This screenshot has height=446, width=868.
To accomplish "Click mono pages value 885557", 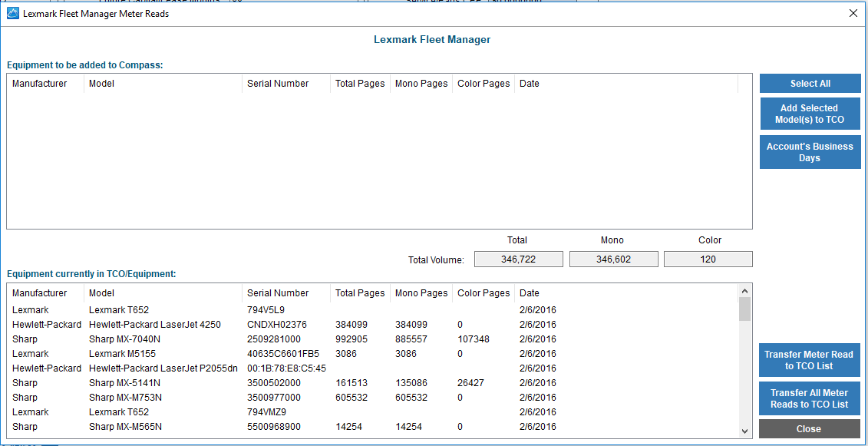I will point(411,339).
